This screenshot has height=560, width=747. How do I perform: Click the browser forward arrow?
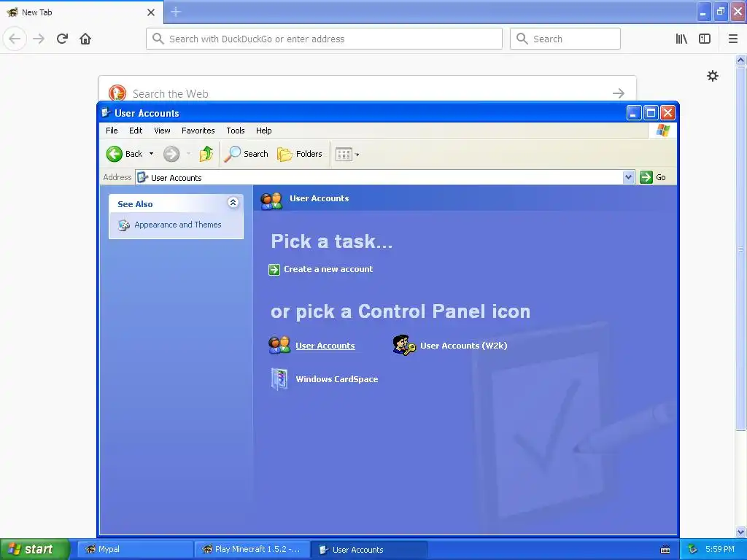click(x=39, y=39)
